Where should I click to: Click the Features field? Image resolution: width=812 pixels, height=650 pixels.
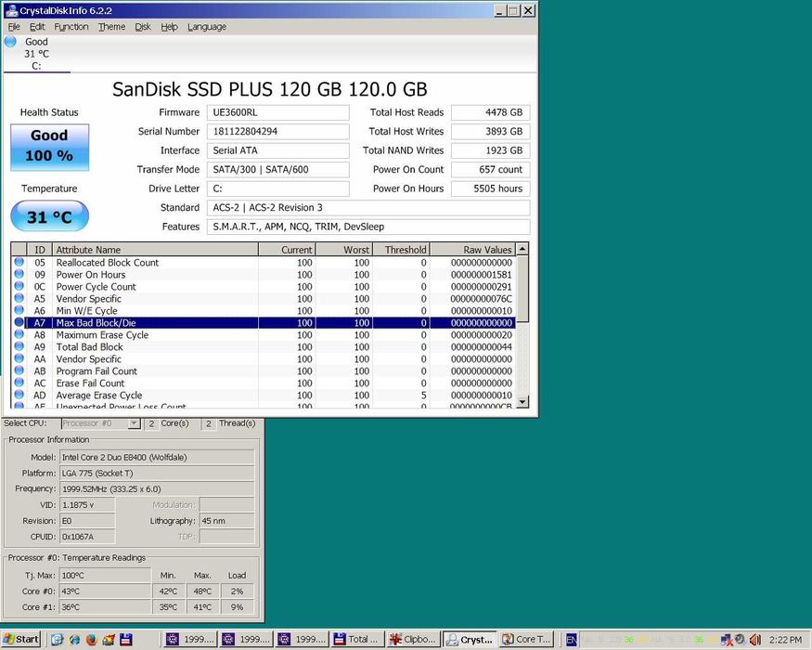point(368,227)
